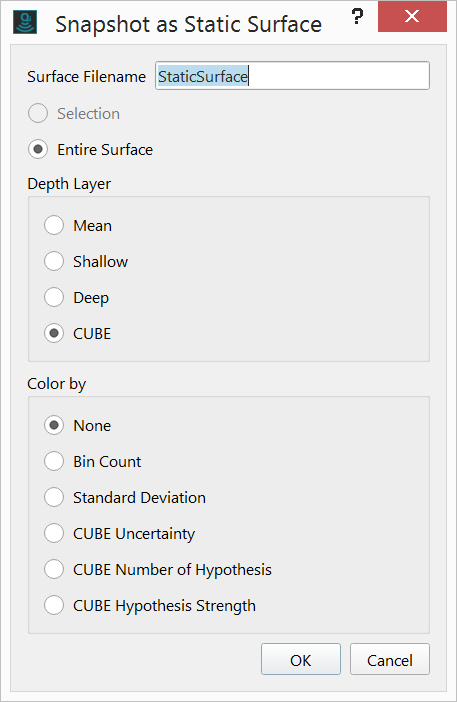Enable CUBE Hypothesis Strength coloring
The width and height of the screenshot is (457, 702).
point(150,605)
